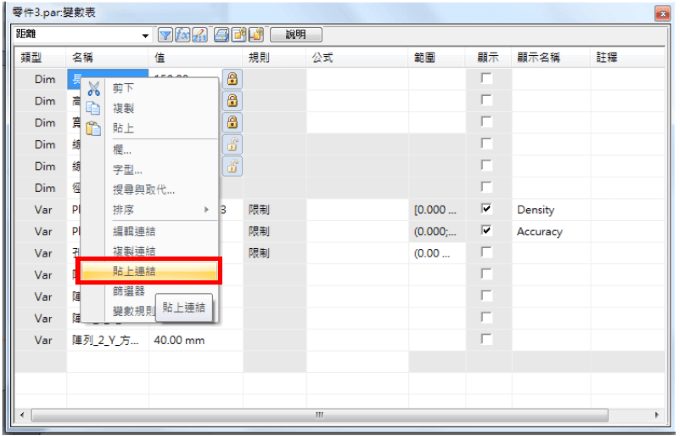The width and height of the screenshot is (680, 436).
Task: Click the lock icon in third Dim row
Action: [x=231, y=122]
